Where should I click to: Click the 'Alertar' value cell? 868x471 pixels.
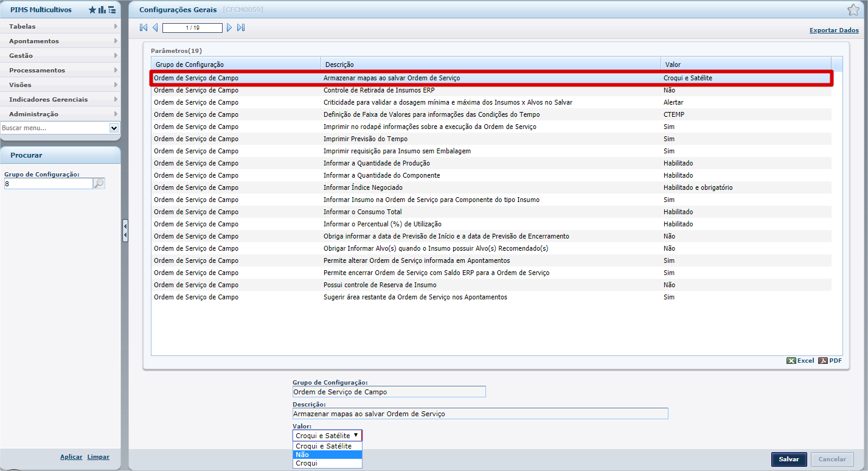click(x=746, y=102)
